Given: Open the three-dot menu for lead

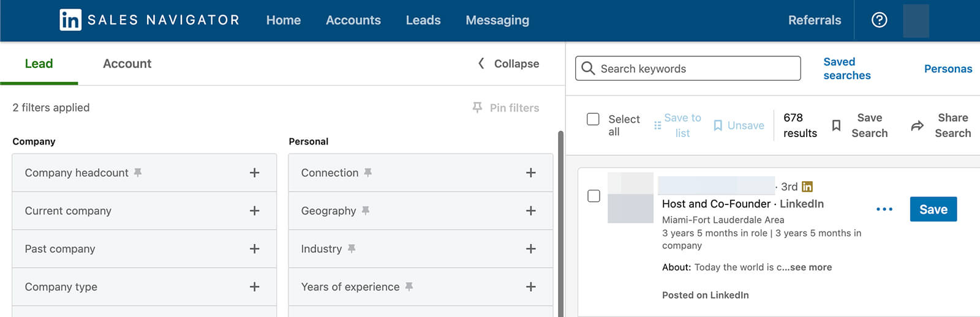Looking at the screenshot, I should pos(884,209).
